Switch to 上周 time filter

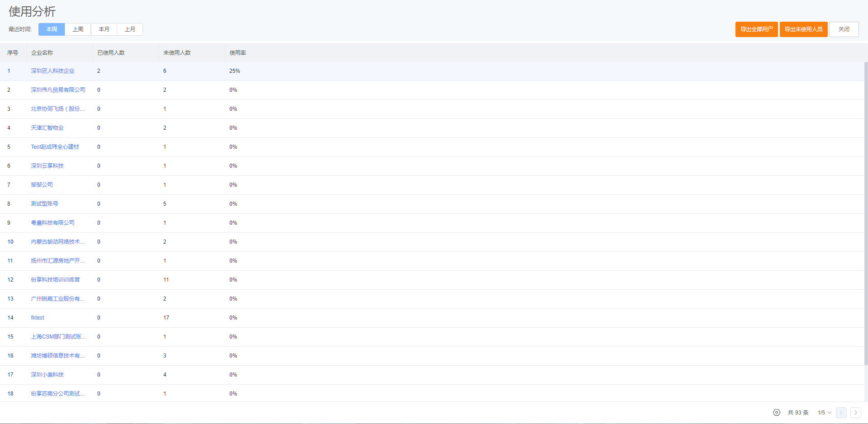78,29
